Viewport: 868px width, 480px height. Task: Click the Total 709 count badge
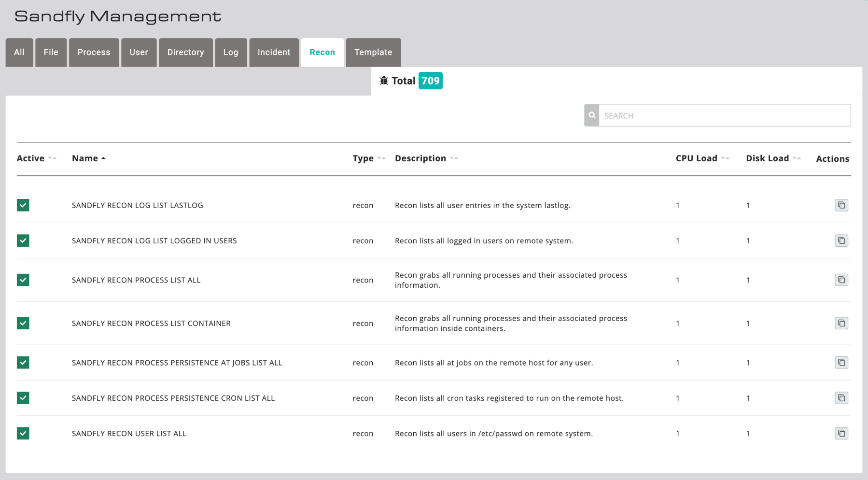tap(431, 81)
